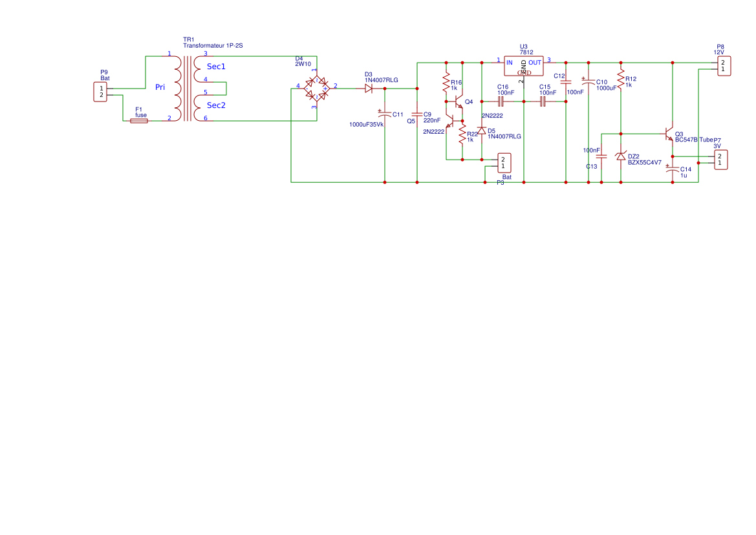
Task: Click the 'Tube' label near P7
Action: tap(706, 140)
